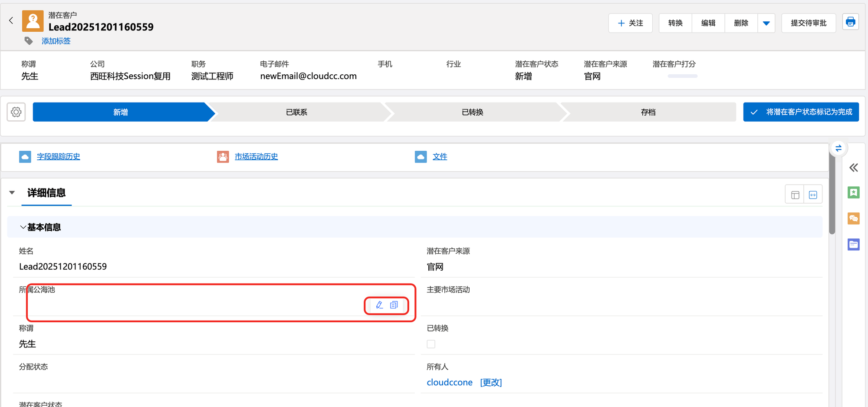The height and width of the screenshot is (407, 868).
Task: Click the 提交待审批 button
Action: (808, 23)
